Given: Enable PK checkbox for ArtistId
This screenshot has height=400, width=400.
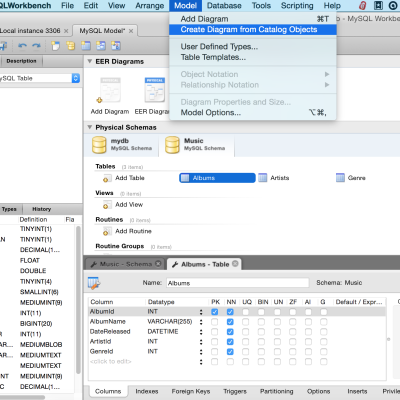Looking at the screenshot, I should tap(215, 342).
